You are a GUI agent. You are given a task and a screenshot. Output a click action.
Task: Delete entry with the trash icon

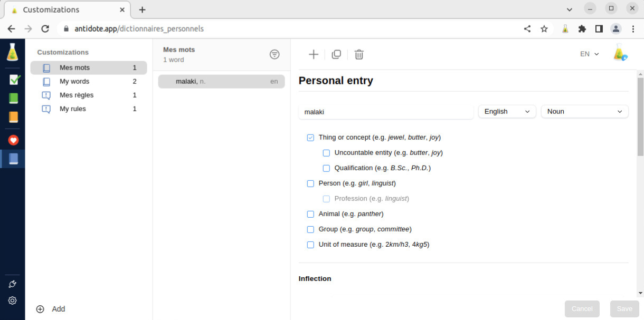click(359, 54)
